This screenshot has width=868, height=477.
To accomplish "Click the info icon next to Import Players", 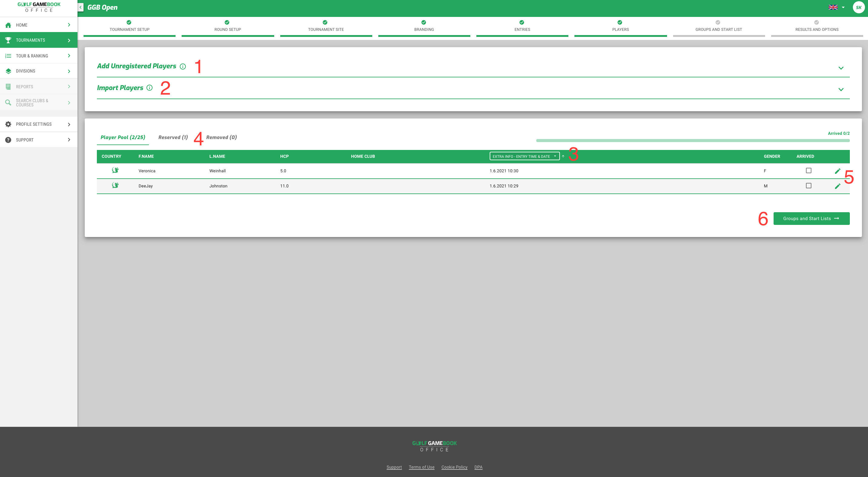I will [150, 88].
